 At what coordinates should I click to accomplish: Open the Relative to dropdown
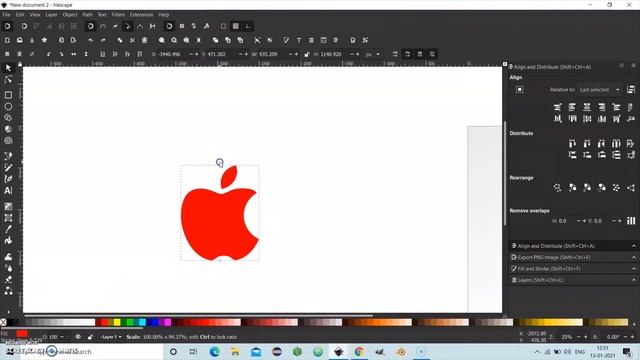coord(599,90)
